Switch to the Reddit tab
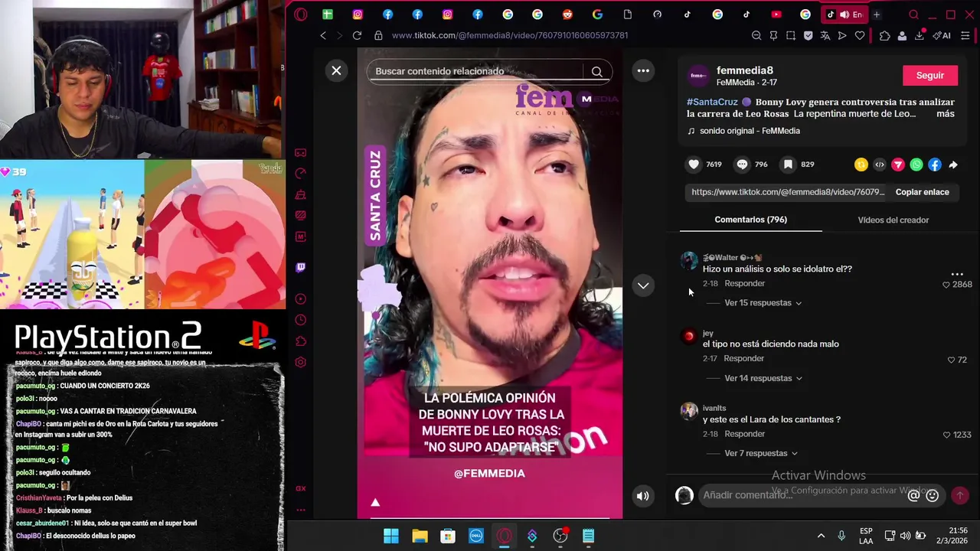The height and width of the screenshot is (551, 980). tap(567, 15)
